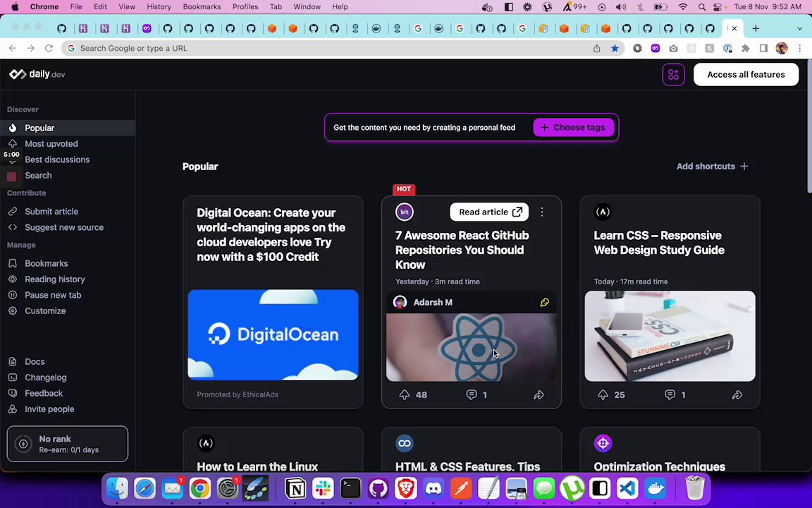Image resolution: width=812 pixels, height=508 pixels.
Task: Click the yellow scout badge beside Adarsh M
Action: (544, 302)
